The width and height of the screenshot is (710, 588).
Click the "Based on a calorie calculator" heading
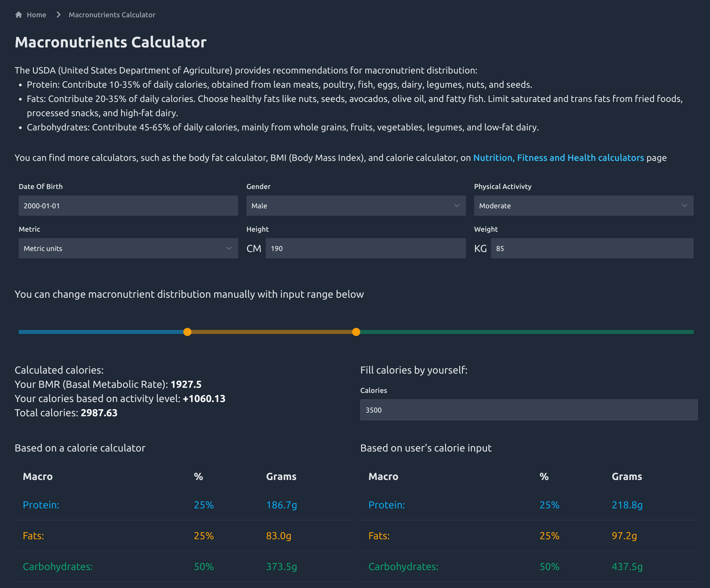(x=80, y=448)
